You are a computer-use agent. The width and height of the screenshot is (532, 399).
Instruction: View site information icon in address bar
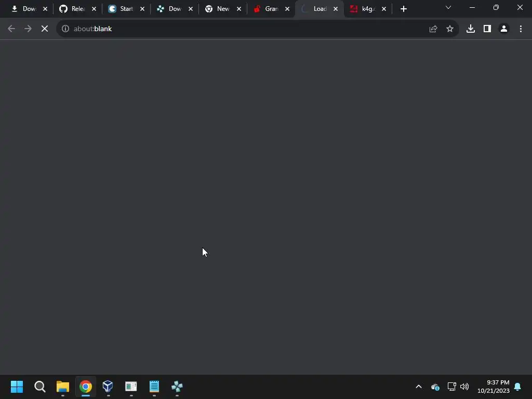[65, 29]
